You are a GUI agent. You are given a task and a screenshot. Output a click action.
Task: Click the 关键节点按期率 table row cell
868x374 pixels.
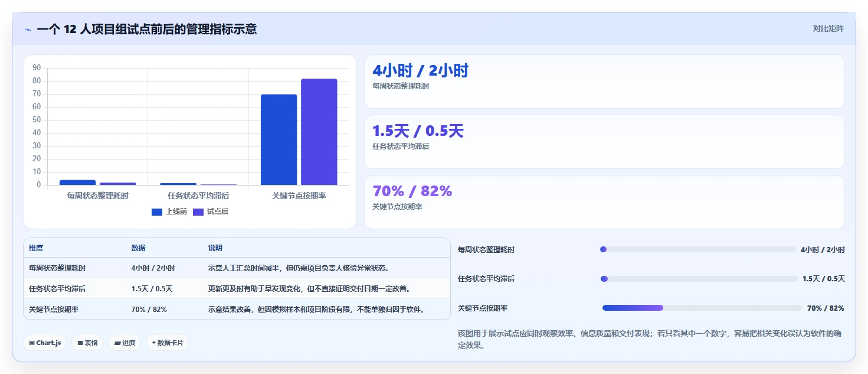point(54,310)
